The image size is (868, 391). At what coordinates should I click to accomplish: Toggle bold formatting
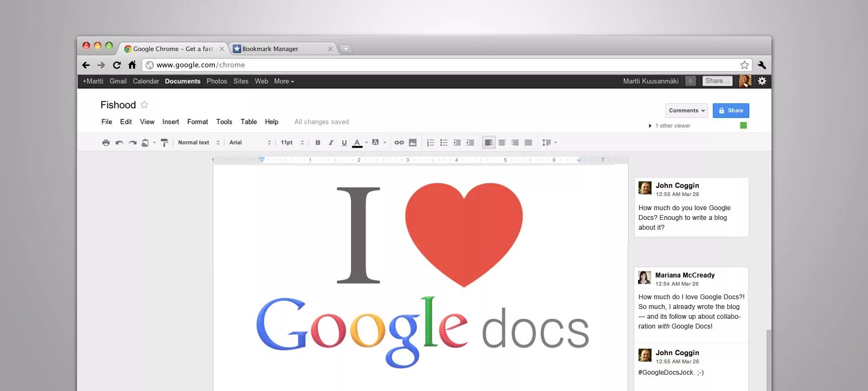[x=318, y=143]
